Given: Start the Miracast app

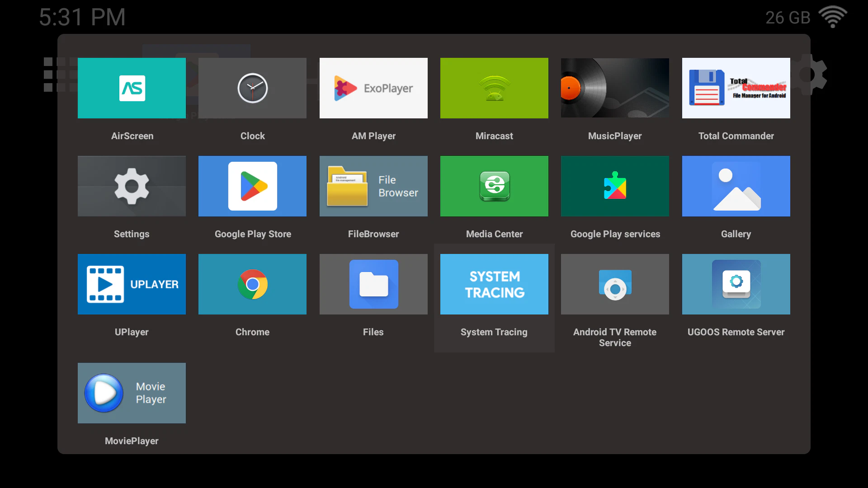Looking at the screenshot, I should tap(494, 88).
